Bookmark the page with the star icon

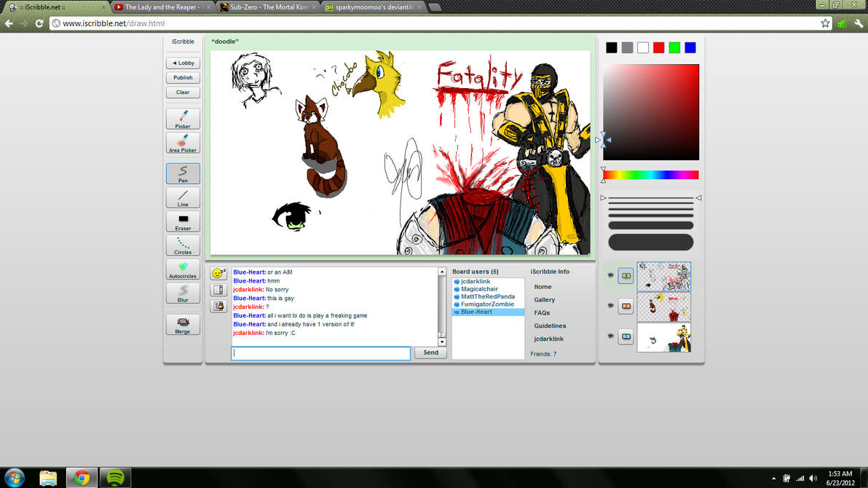(x=825, y=23)
